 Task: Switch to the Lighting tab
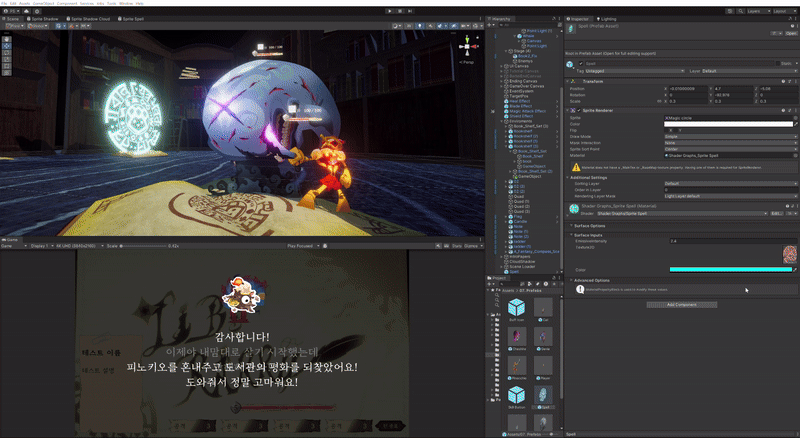coord(607,19)
